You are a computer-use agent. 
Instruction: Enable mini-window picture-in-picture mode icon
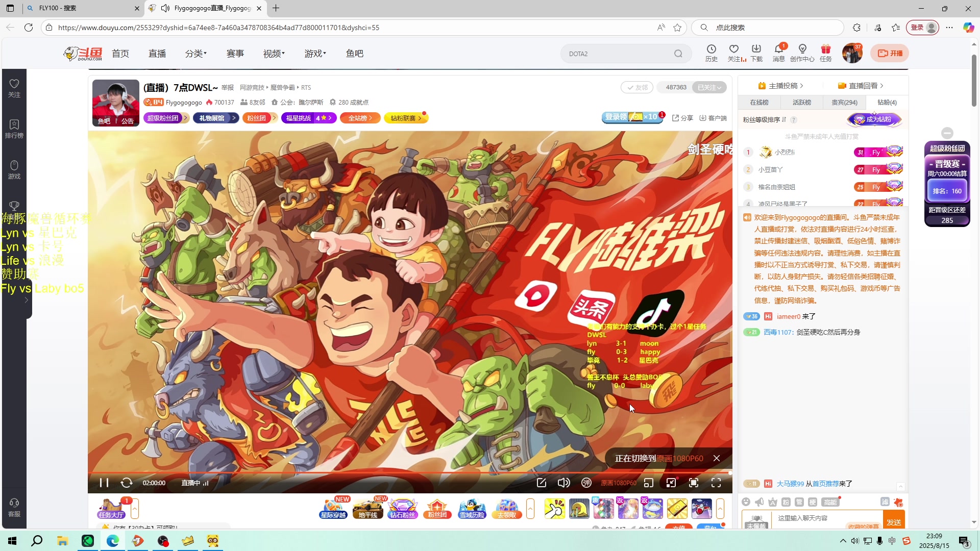click(649, 483)
